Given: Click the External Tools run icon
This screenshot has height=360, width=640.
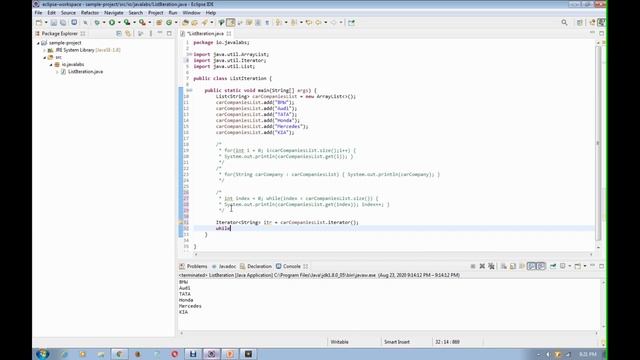Looking at the screenshot, I should point(142,22).
